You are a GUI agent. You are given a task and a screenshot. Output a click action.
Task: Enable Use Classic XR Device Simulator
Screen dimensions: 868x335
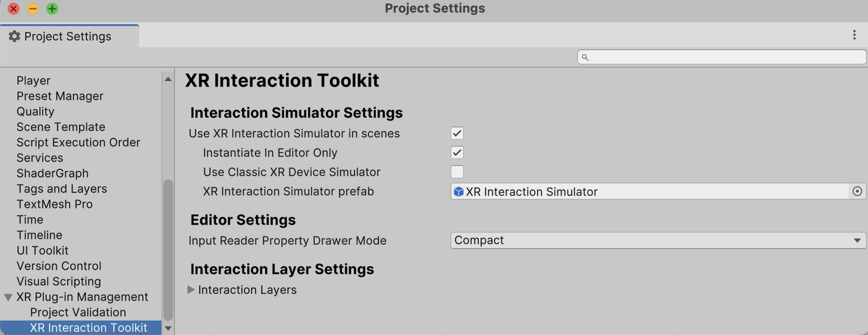click(x=457, y=172)
